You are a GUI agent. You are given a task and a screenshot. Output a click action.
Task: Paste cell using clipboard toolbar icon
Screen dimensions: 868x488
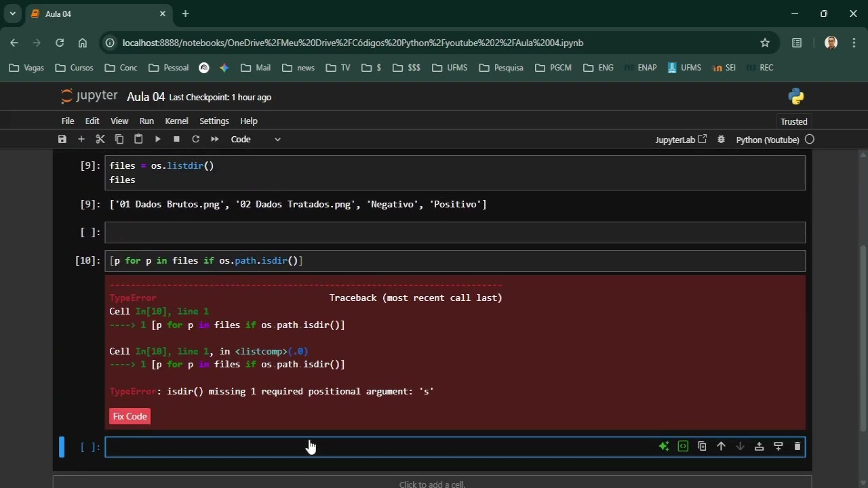click(138, 139)
